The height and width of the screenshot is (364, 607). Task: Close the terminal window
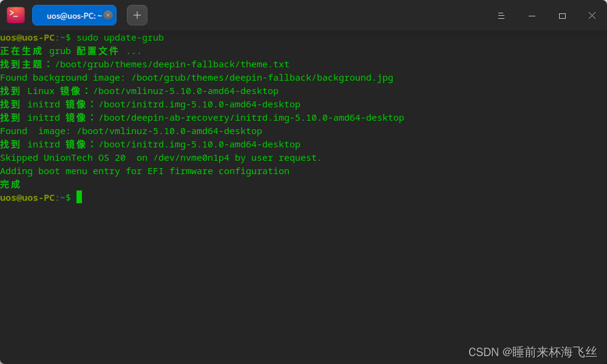(592, 16)
